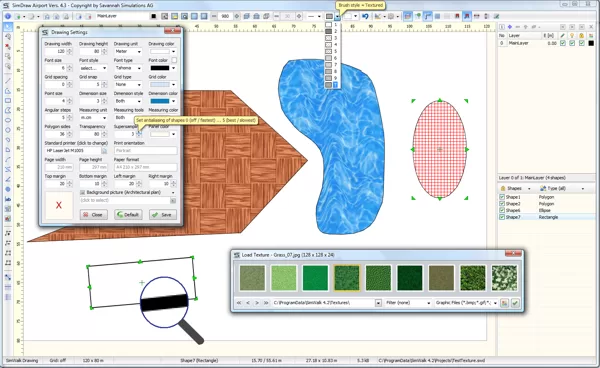Screen dimensions: 600x368
Task: Click the lock column icon in layer table
Action: pos(582,36)
